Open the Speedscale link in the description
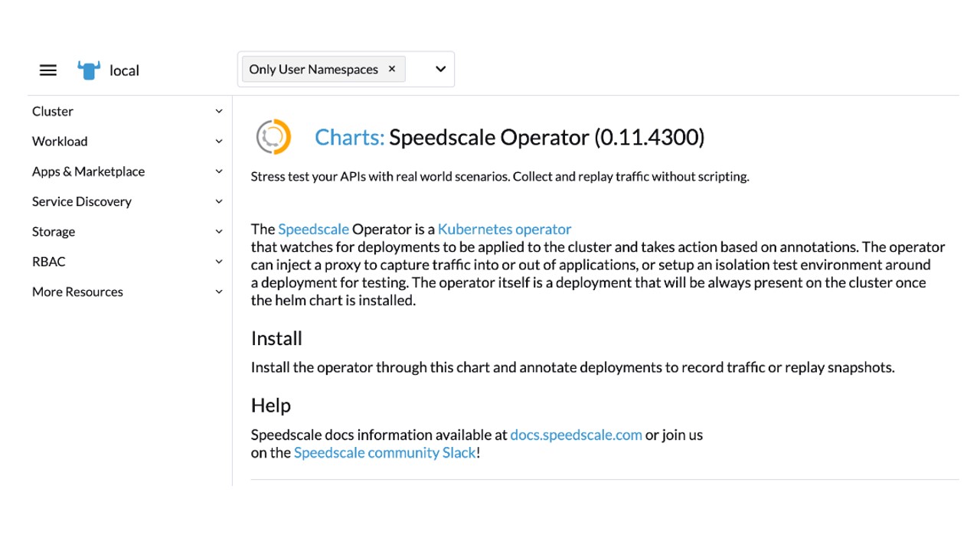The width and height of the screenshot is (980, 551). point(313,229)
